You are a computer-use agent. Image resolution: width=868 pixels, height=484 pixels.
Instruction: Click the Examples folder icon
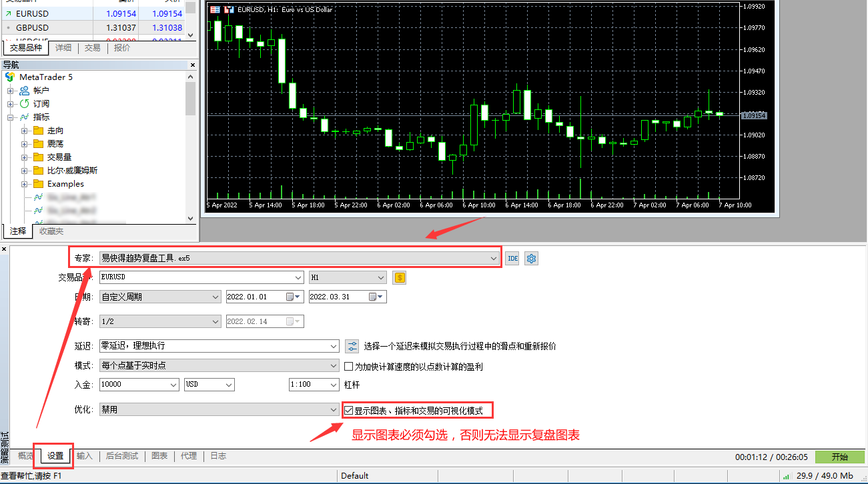[x=38, y=183]
